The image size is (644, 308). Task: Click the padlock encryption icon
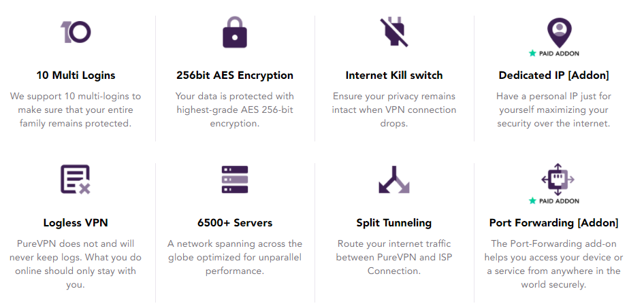tap(235, 32)
